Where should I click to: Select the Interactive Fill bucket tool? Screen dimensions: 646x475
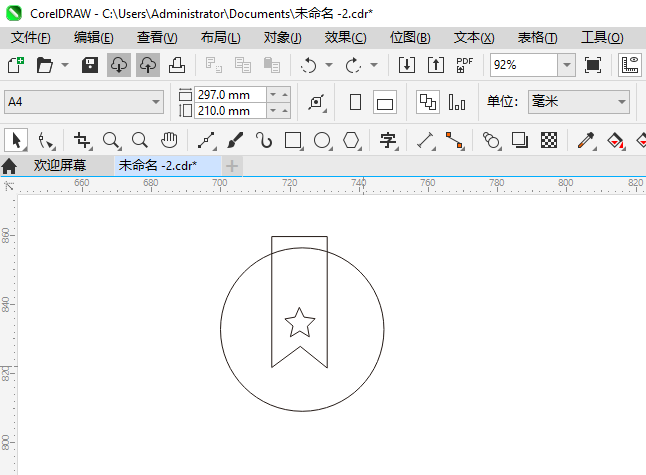(616, 140)
